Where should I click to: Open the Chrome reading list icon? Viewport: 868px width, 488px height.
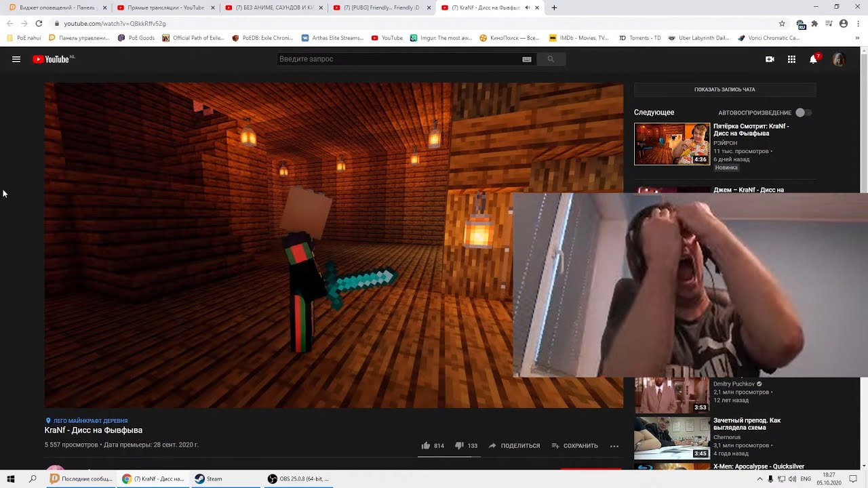coord(829,23)
